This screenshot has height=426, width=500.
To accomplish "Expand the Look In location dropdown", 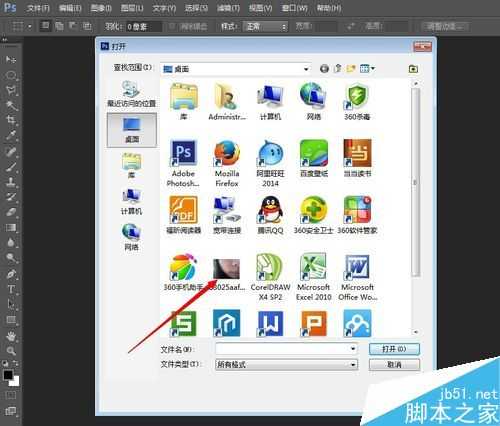I will point(306,69).
